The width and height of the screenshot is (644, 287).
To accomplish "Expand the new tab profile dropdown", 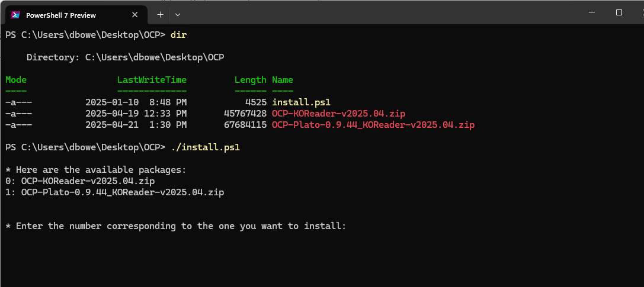I will [x=178, y=14].
